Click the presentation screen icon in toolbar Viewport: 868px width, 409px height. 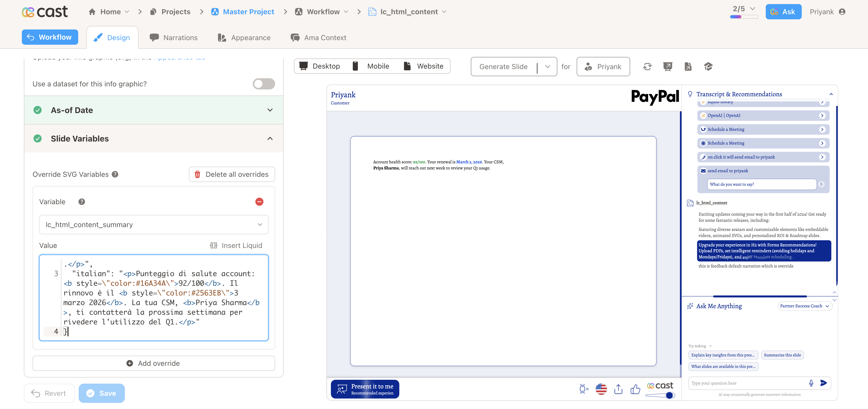coord(667,66)
